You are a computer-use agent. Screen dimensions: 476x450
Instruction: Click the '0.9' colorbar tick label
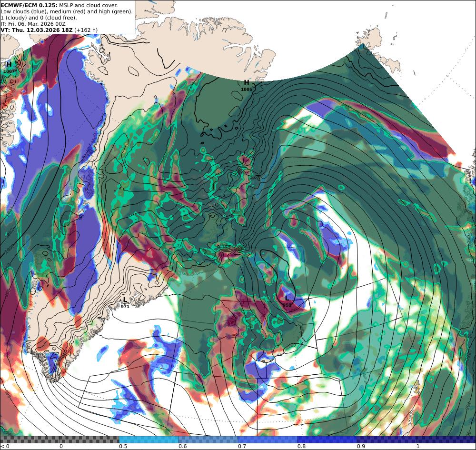pyautogui.click(x=361, y=446)
